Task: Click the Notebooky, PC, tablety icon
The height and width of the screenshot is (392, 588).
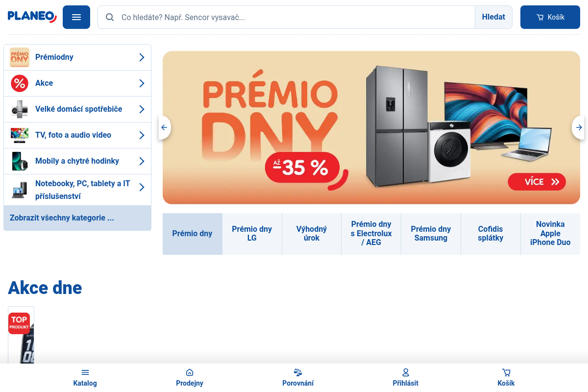Action: (20, 190)
